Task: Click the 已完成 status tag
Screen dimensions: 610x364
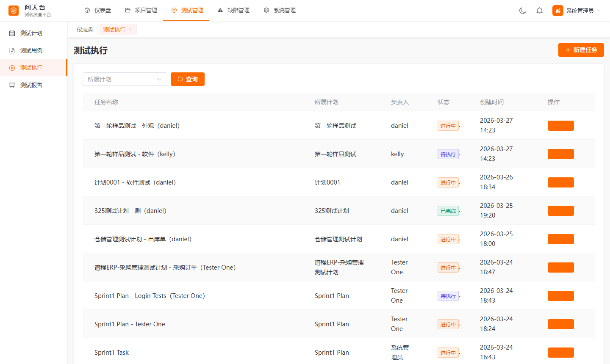Action: [x=448, y=211]
